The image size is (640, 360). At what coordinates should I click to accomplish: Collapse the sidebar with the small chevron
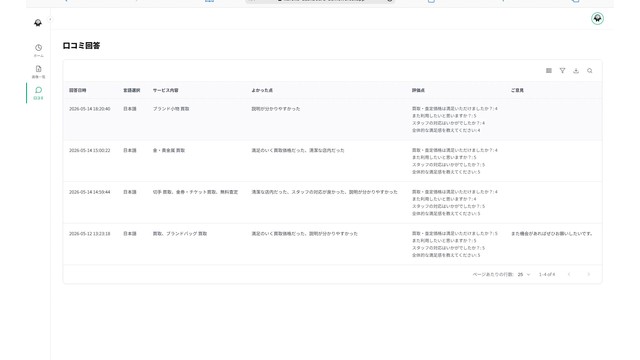(x=50, y=20)
